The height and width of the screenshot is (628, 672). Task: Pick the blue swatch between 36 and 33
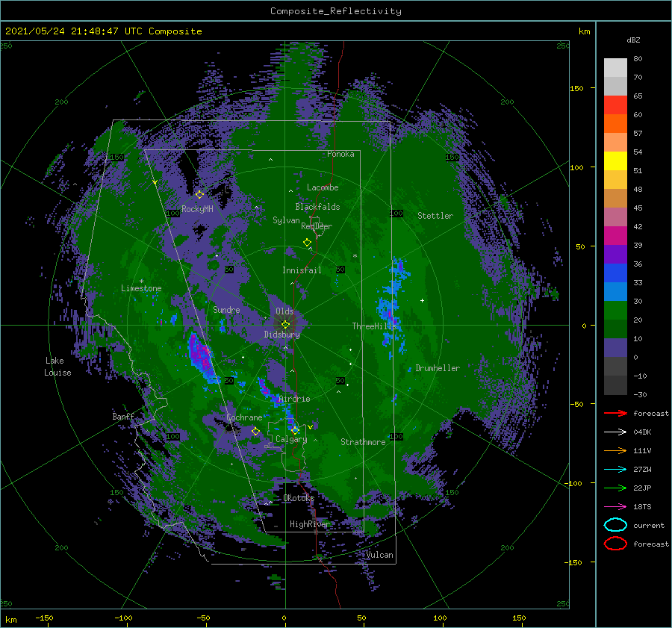click(615, 273)
